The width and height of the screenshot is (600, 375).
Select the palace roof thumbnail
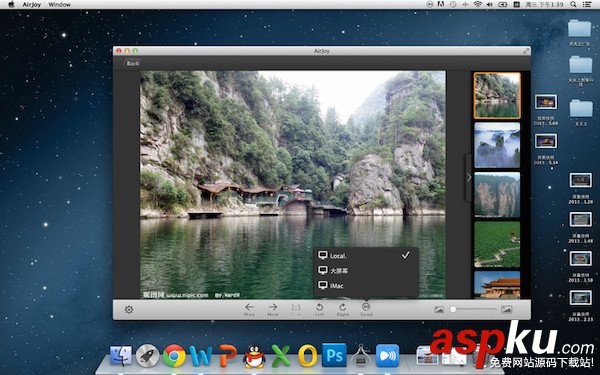pyautogui.click(x=497, y=285)
